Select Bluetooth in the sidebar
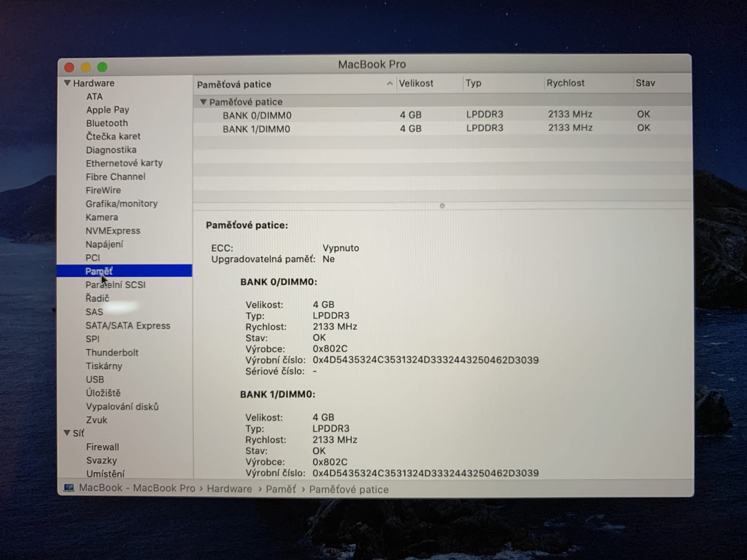This screenshot has height=560, width=747. coord(107,123)
